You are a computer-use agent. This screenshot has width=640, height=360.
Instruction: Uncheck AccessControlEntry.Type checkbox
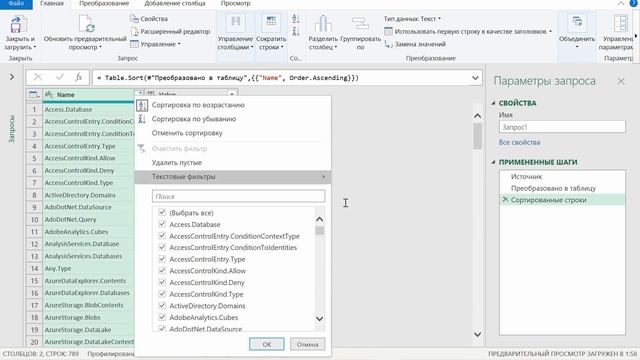pos(162,259)
